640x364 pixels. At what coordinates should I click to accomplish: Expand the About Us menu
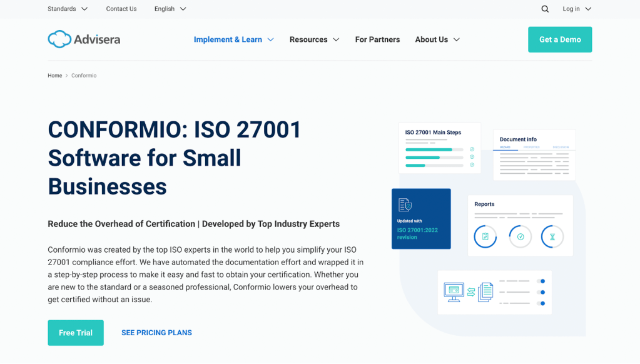pyautogui.click(x=437, y=39)
